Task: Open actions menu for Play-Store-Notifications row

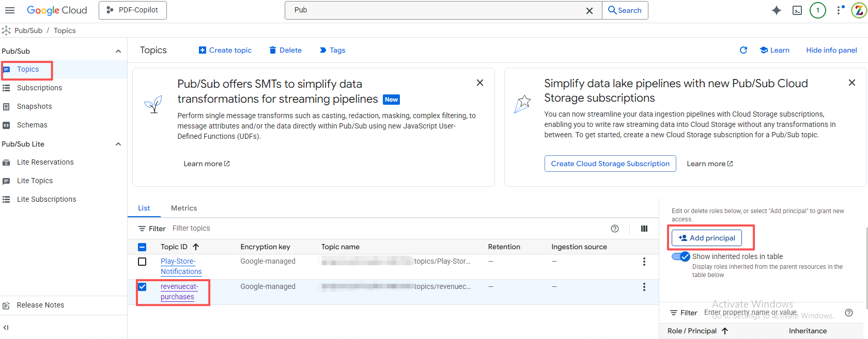Action: point(644,262)
